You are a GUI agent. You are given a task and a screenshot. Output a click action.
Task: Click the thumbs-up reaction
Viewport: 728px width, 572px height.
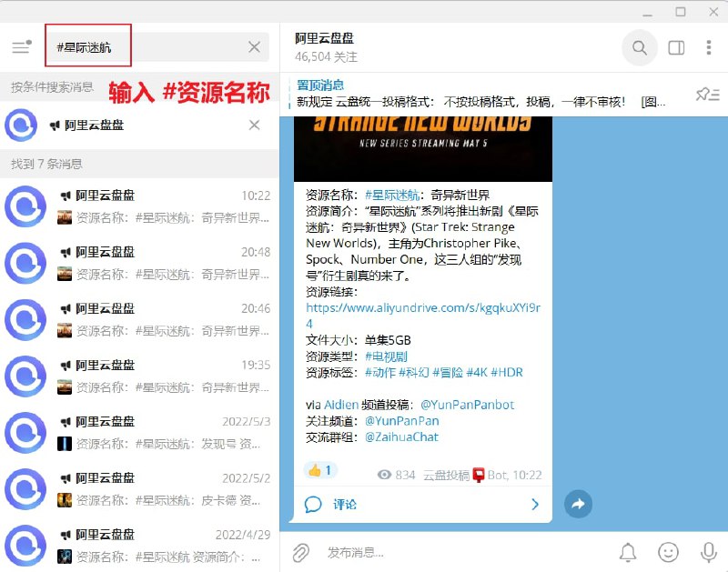click(x=320, y=470)
